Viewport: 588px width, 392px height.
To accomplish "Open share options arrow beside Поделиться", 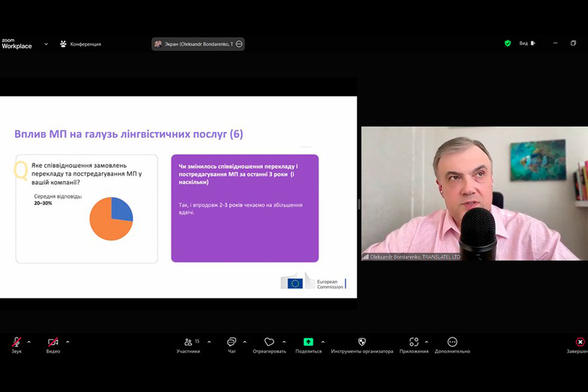I will coord(323,342).
